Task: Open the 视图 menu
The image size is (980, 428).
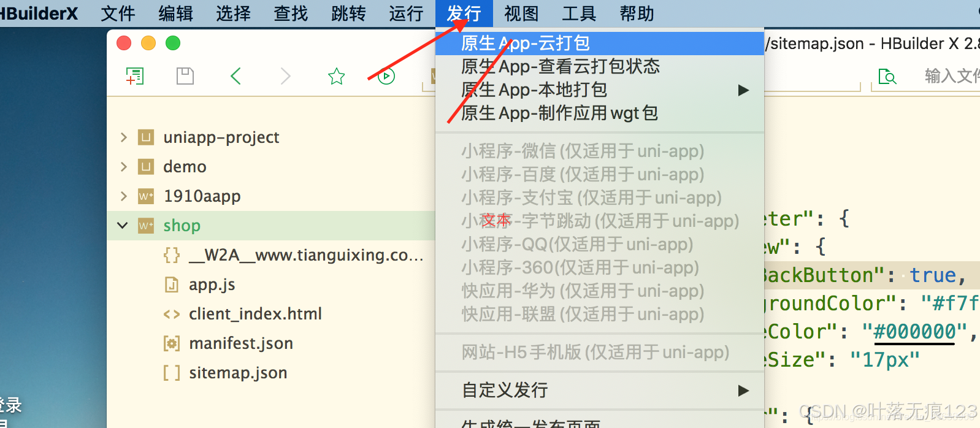Action: 521,13
